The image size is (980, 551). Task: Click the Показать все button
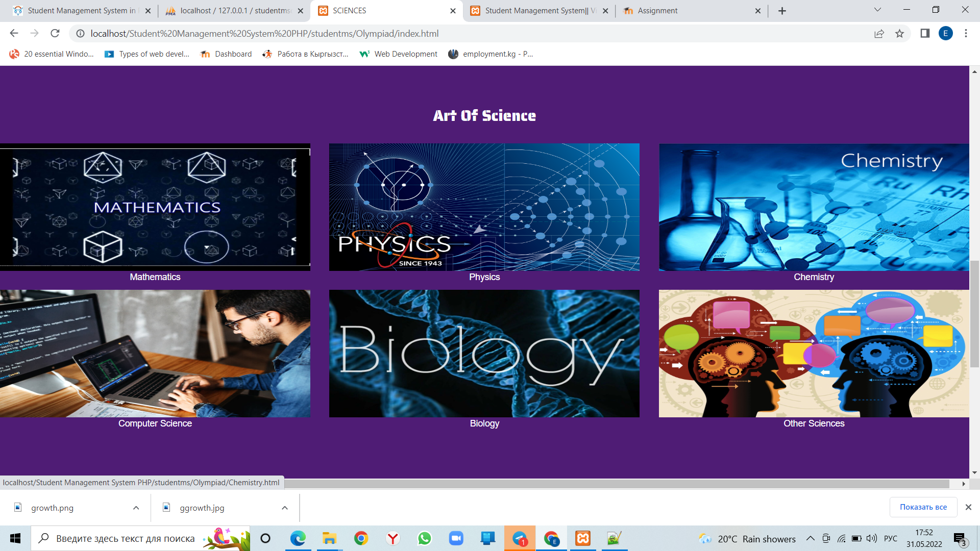coord(923,507)
